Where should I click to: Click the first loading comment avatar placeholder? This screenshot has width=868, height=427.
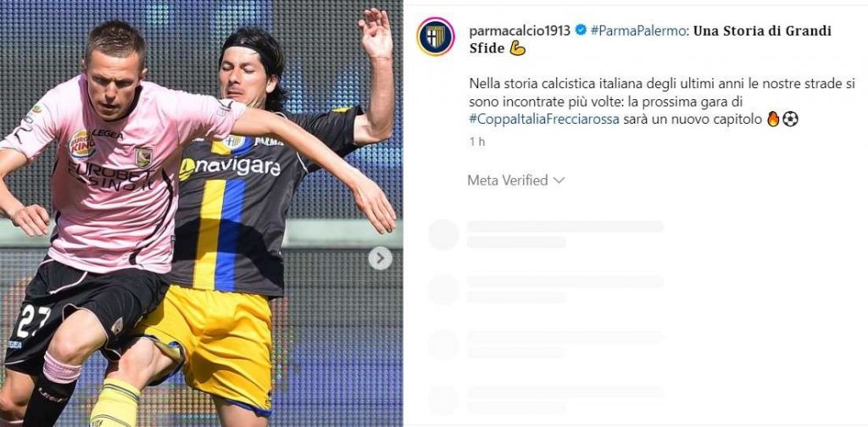pos(443,235)
